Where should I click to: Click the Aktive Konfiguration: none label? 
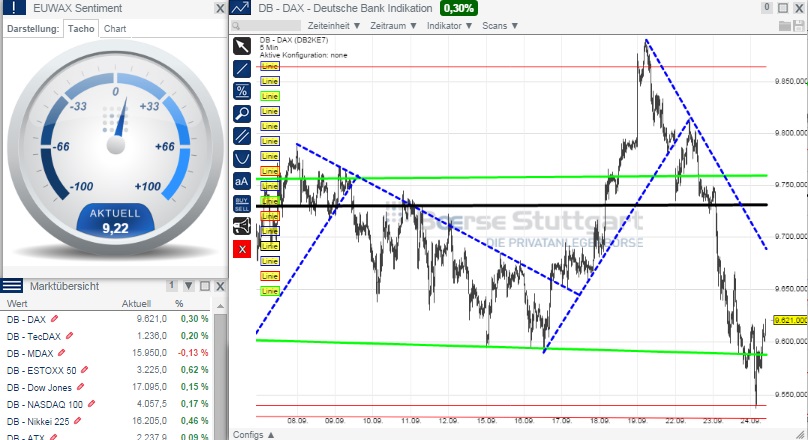304,55
